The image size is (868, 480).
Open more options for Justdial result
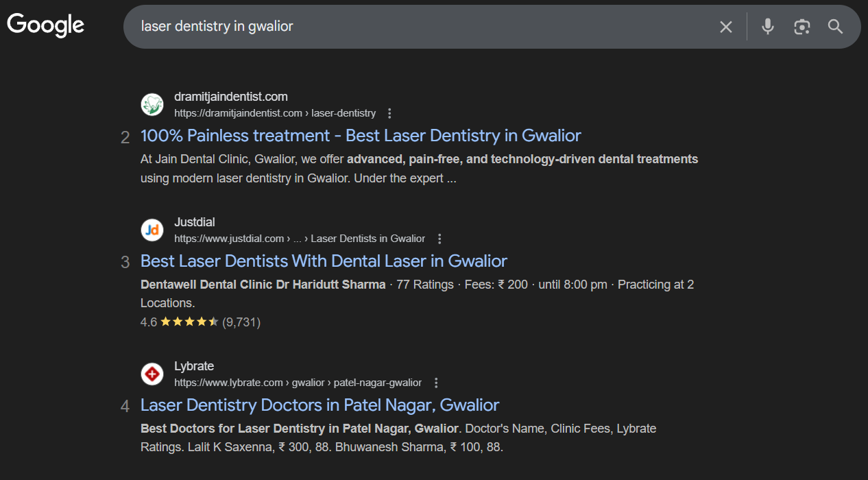click(439, 239)
